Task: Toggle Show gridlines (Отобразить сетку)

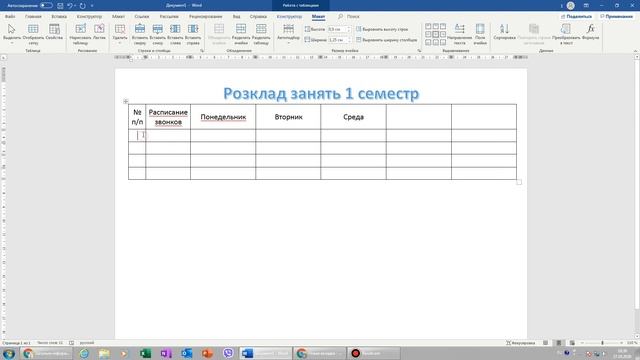Action: pyautogui.click(x=33, y=34)
